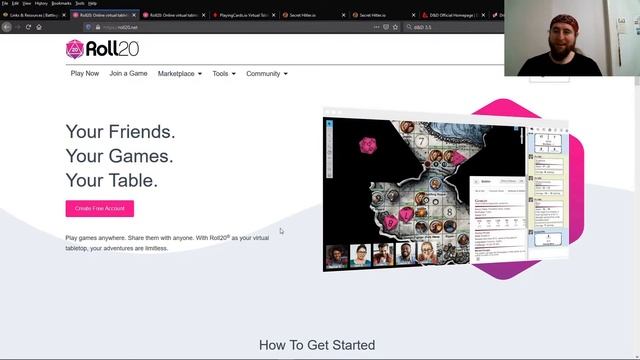
Task: Click the tracking protection shield icon
Action: pyautogui.click(x=89, y=27)
